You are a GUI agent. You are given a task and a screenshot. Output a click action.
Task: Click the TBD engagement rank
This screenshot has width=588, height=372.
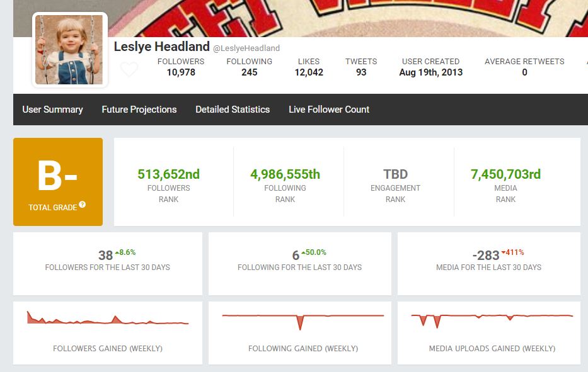pos(395,174)
